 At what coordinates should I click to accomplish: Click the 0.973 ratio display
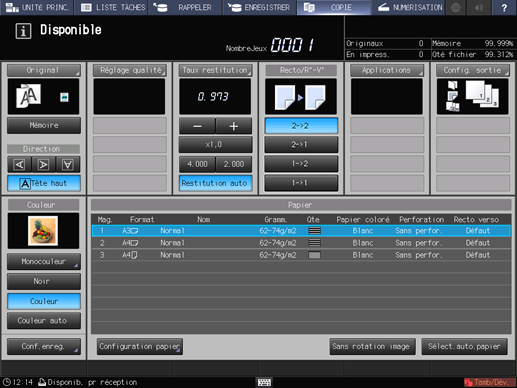[x=215, y=96]
